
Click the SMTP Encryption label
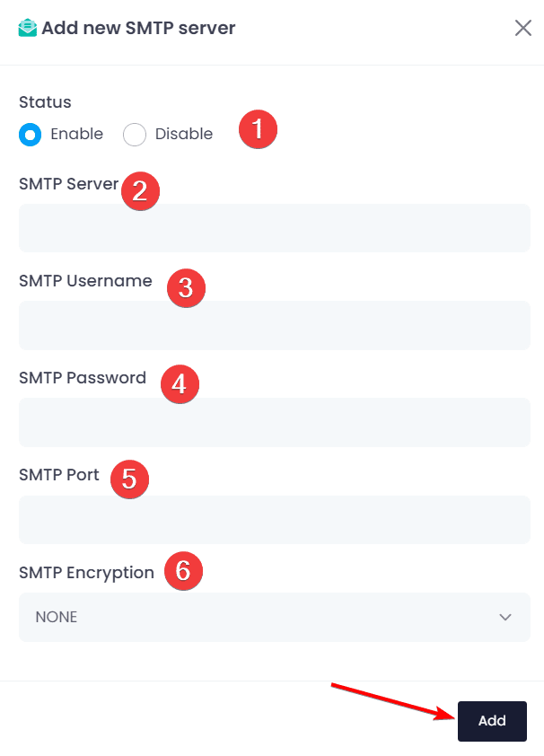click(86, 573)
